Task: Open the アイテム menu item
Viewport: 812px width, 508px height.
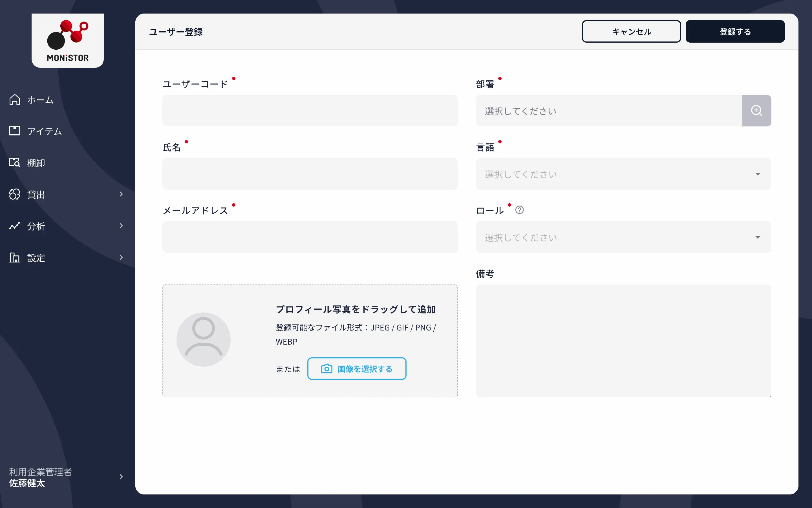Action: tap(67, 131)
